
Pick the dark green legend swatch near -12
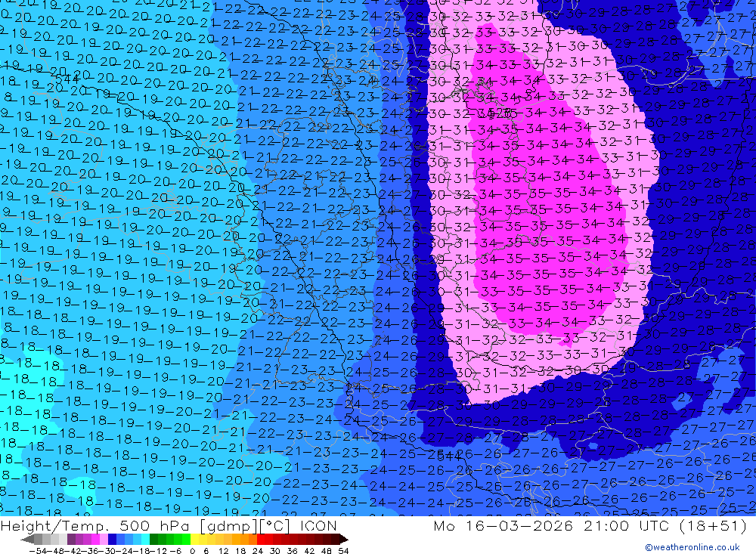(153, 539)
